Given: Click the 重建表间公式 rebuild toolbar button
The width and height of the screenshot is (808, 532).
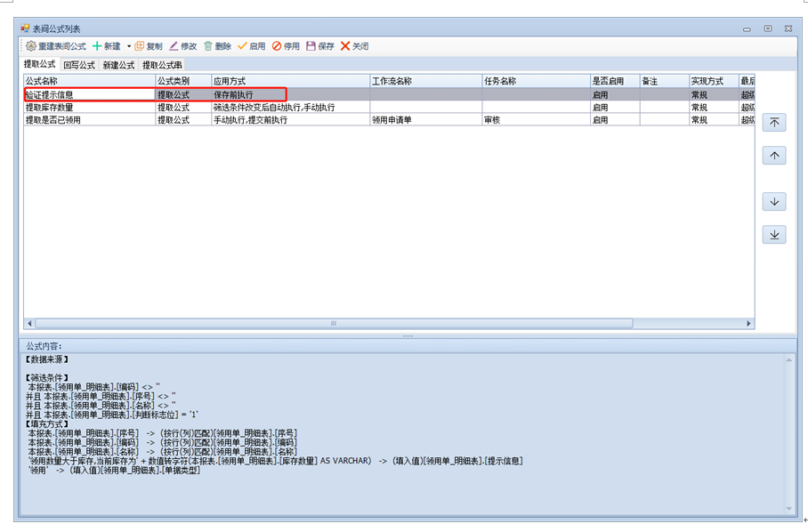Looking at the screenshot, I should pyautogui.click(x=55, y=46).
